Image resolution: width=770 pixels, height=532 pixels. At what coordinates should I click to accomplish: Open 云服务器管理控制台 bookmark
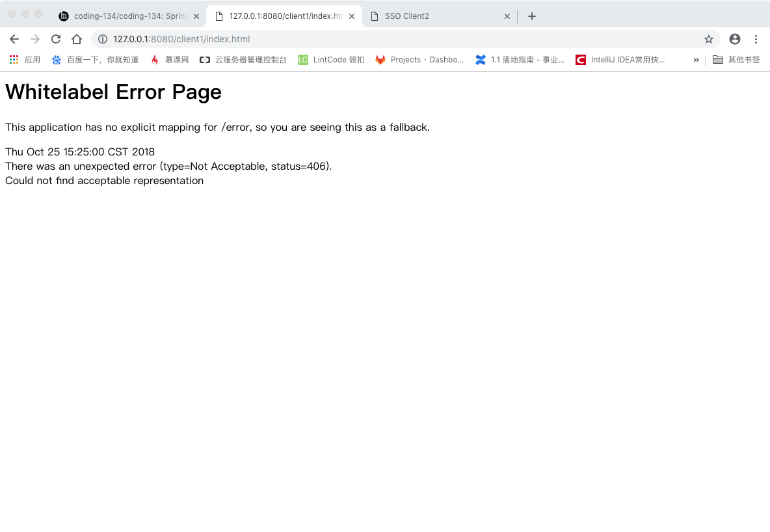[x=243, y=60]
